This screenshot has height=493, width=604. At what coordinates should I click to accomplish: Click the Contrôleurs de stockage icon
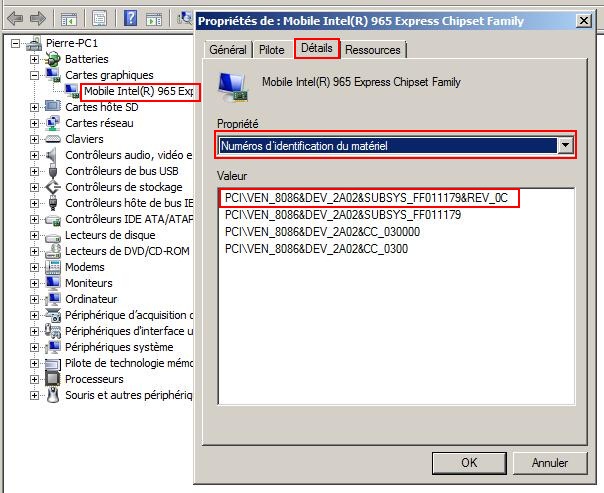click(53, 187)
